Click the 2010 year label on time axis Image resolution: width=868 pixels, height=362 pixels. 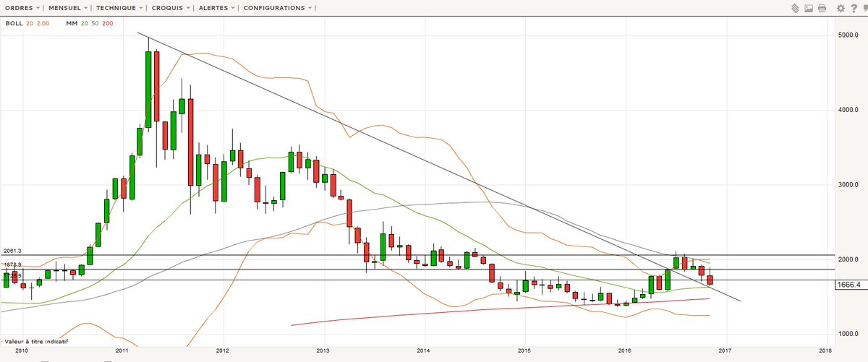22,350
